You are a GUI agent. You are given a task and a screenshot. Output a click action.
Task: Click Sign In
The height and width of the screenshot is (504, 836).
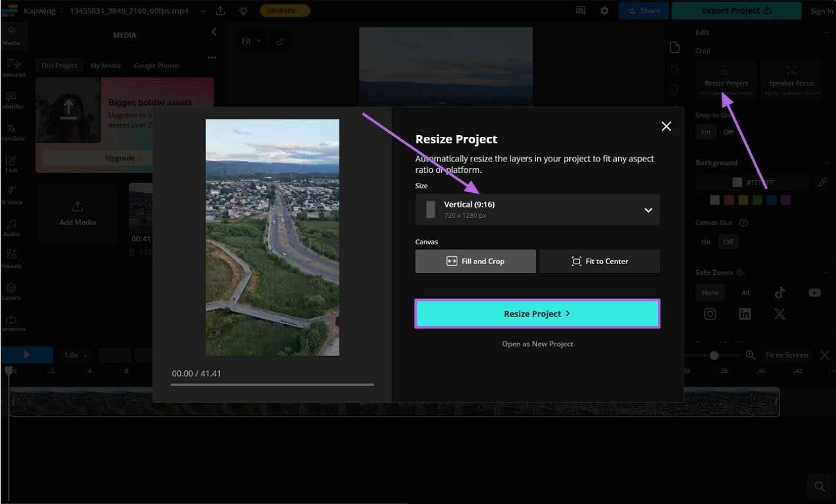(x=821, y=11)
